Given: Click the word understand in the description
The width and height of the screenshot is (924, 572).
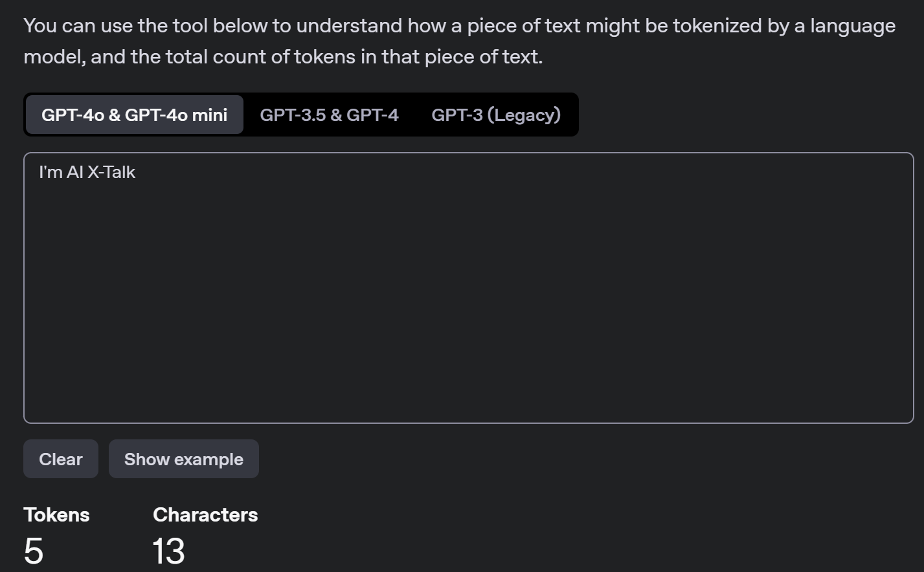Looking at the screenshot, I should [349, 26].
